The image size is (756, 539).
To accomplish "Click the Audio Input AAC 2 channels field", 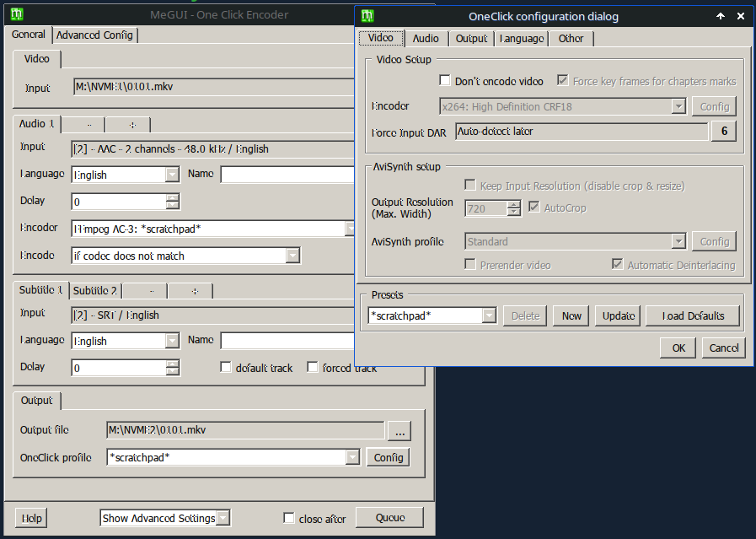I will pyautogui.click(x=212, y=149).
